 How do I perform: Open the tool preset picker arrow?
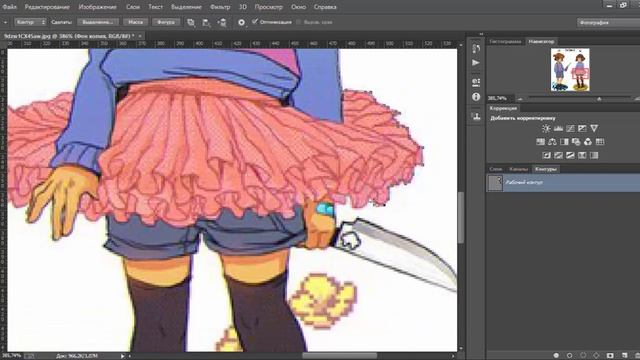pos(5,22)
